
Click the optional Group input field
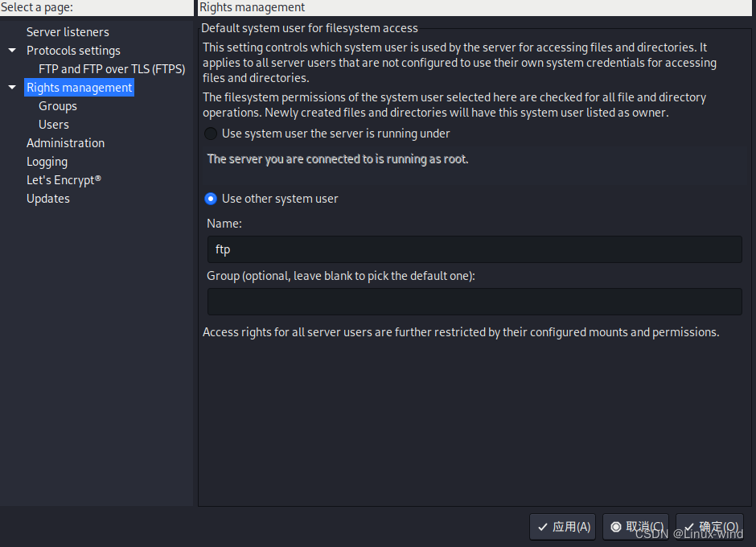(x=475, y=302)
